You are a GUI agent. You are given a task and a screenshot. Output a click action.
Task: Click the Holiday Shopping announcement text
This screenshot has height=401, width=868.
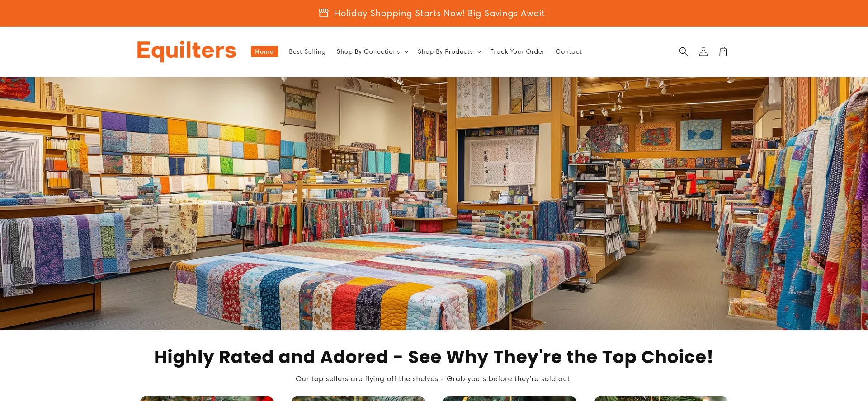pos(439,13)
